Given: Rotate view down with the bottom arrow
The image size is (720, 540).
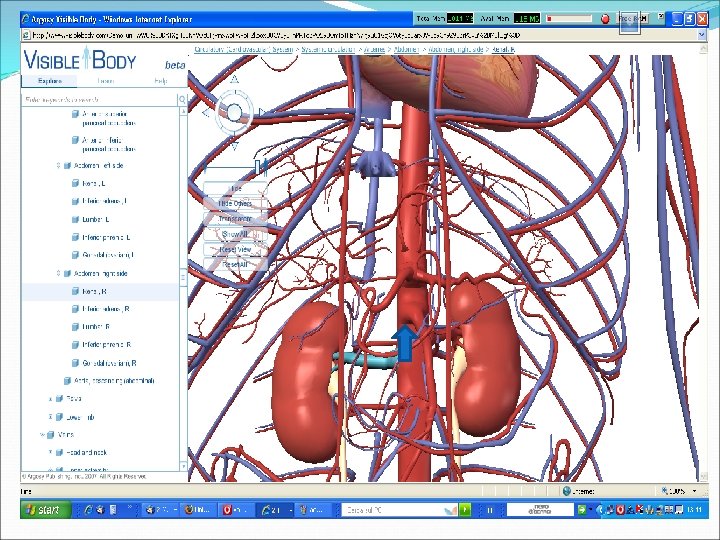Looking at the screenshot, I should (x=234, y=146).
